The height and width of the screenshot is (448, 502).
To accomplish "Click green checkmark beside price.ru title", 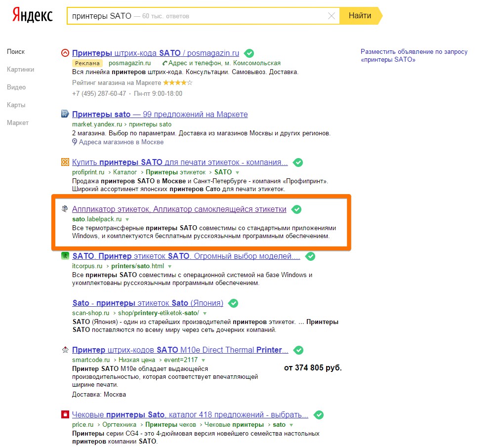I will (319, 415).
